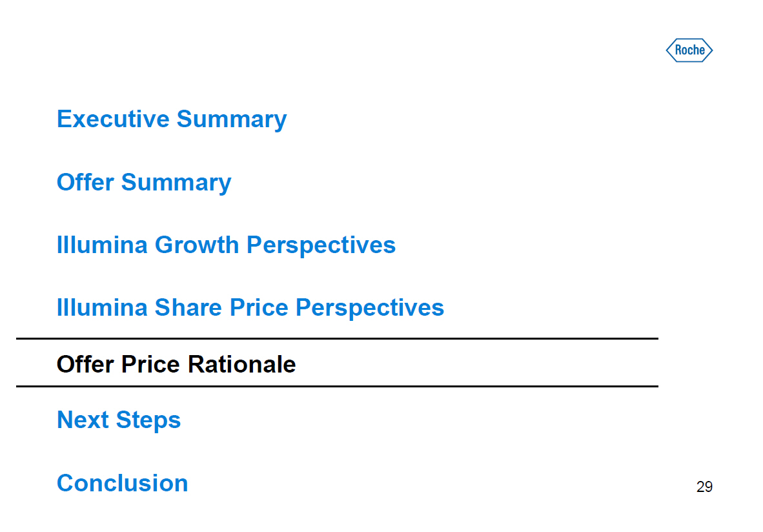This screenshot has width=763, height=532.
Task: Click the slide page number 29
Action: pyautogui.click(x=704, y=487)
